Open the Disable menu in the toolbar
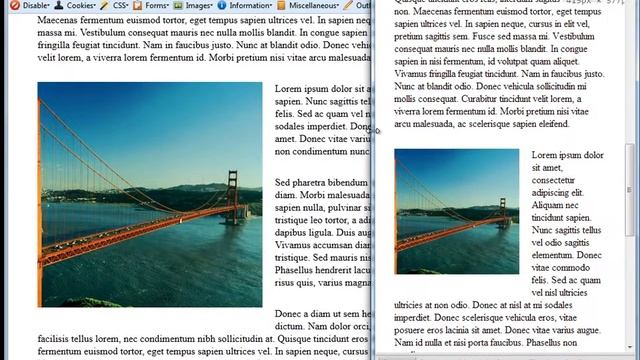This screenshot has height=360, width=640. pyautogui.click(x=30, y=5)
